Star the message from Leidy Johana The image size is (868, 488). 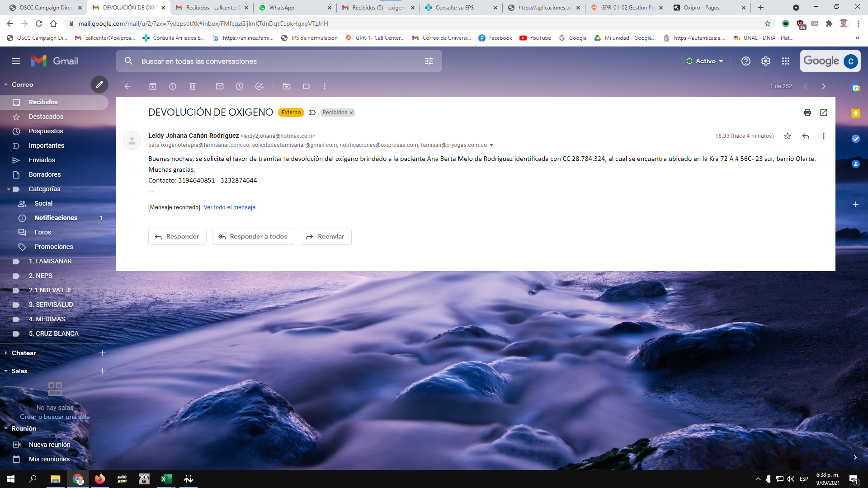pyautogui.click(x=788, y=136)
